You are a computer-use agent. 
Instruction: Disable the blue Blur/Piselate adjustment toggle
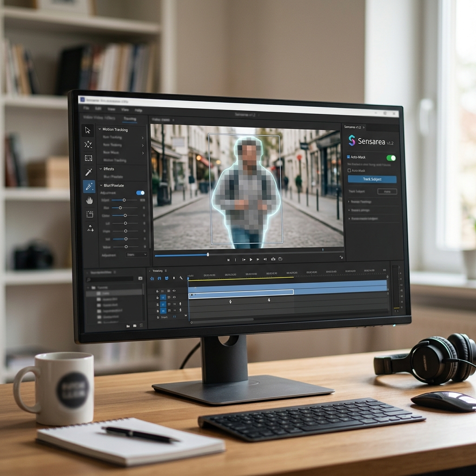pyautogui.click(x=140, y=193)
